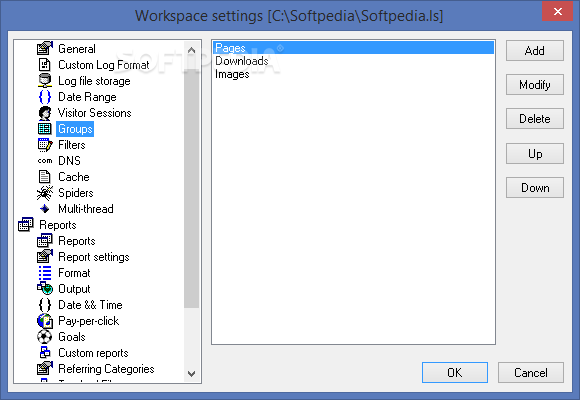Click the Output icon
This screenshot has width=580, height=400.
[x=45, y=288]
